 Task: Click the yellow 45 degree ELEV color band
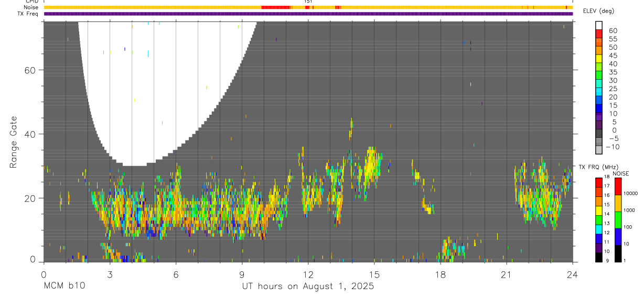coord(599,59)
